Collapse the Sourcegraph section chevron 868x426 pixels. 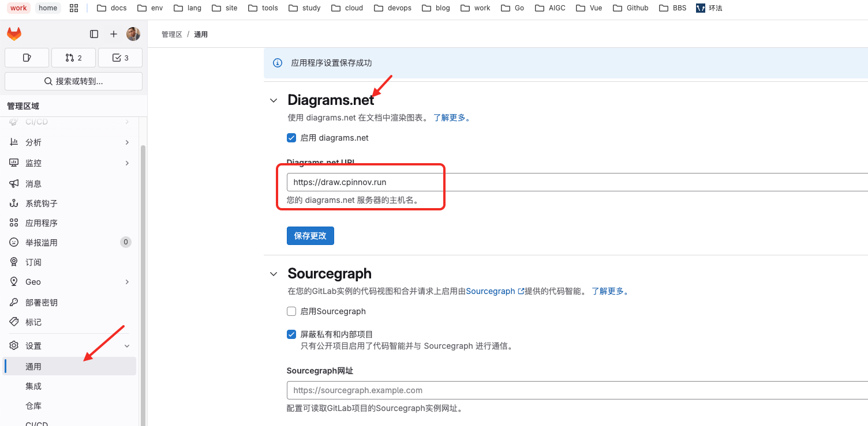point(274,274)
